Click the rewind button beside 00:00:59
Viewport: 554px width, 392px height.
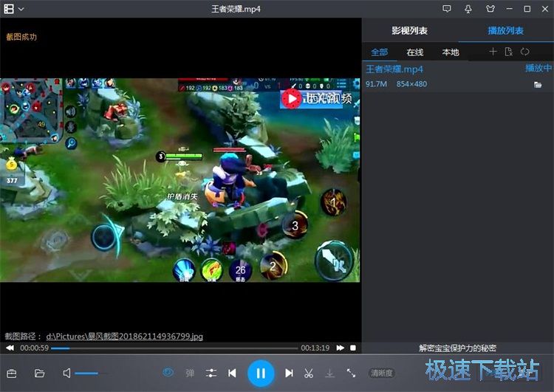tap(10, 348)
